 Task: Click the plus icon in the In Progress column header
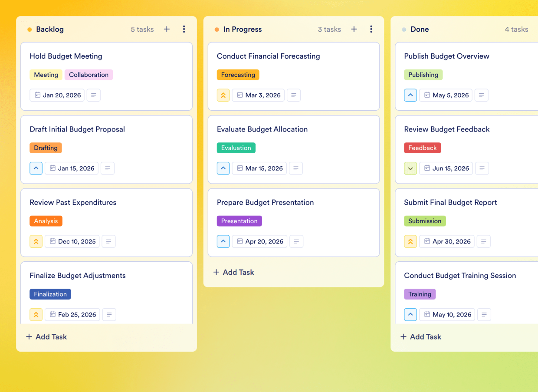(354, 29)
